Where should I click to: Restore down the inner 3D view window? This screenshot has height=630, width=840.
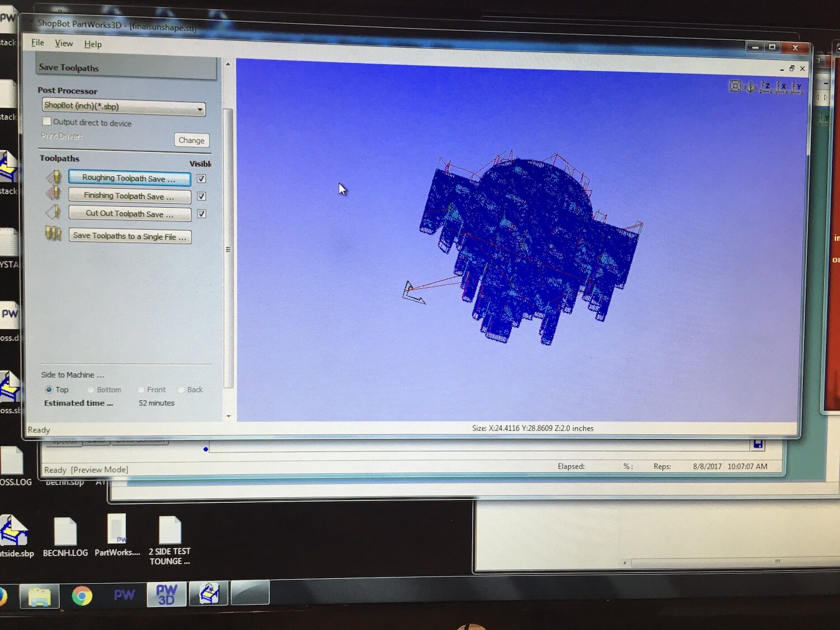[792, 68]
